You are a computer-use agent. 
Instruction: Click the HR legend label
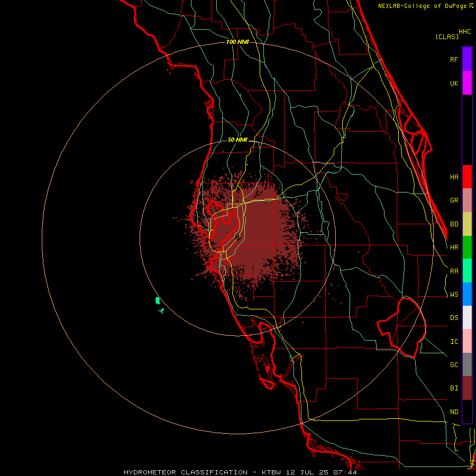pos(454,248)
